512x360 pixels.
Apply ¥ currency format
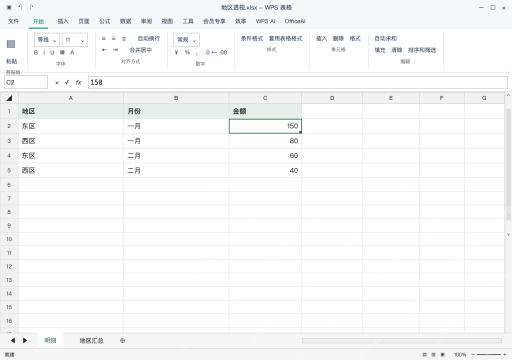[x=176, y=53]
